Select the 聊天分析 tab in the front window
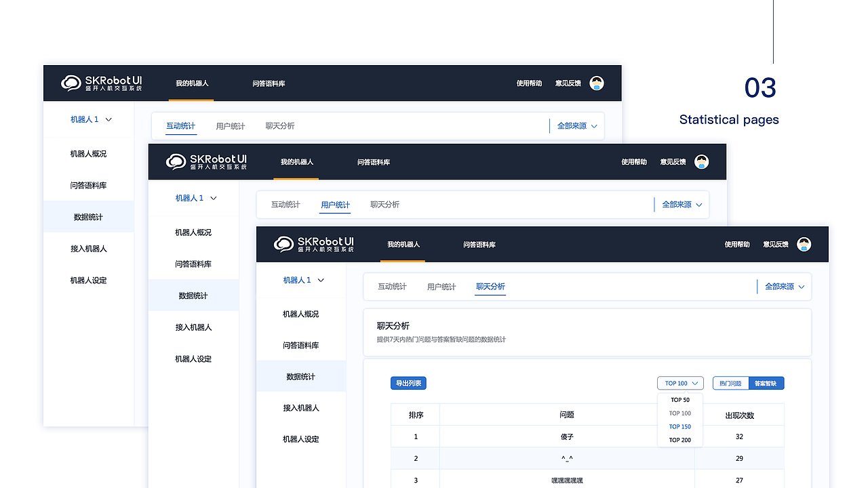The image size is (868, 488). (x=490, y=287)
